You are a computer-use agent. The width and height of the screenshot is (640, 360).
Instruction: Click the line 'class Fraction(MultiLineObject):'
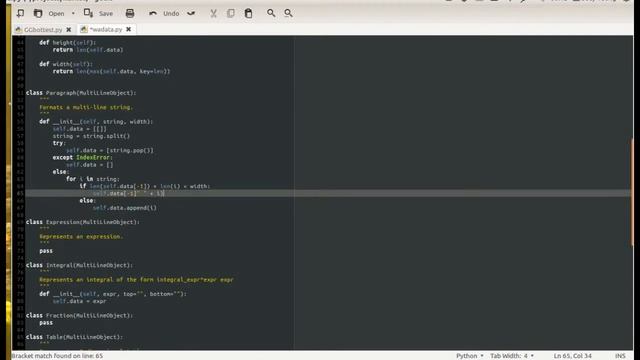tap(79, 316)
